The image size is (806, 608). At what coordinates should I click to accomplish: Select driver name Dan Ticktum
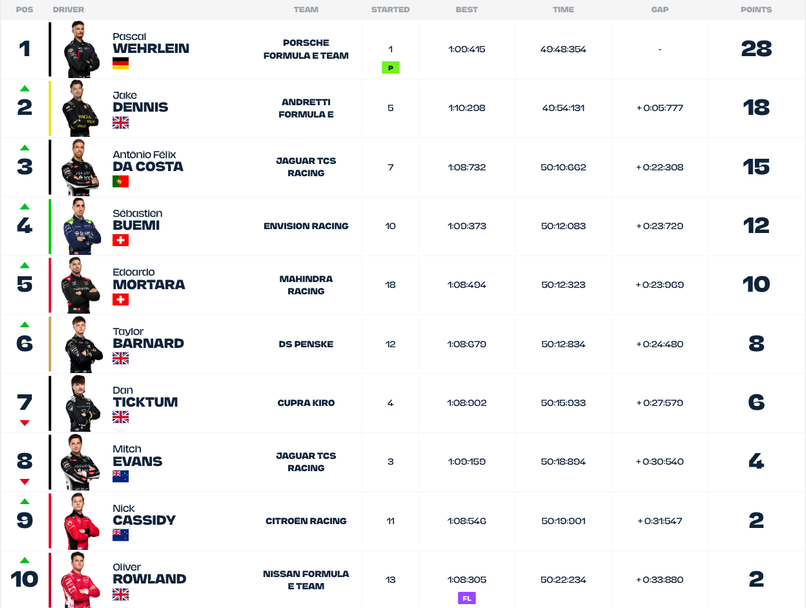(145, 397)
